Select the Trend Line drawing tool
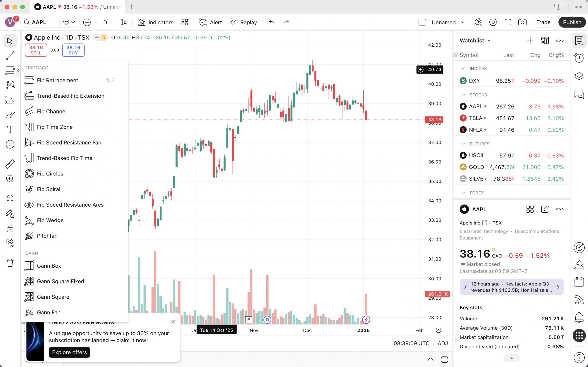 [x=10, y=56]
